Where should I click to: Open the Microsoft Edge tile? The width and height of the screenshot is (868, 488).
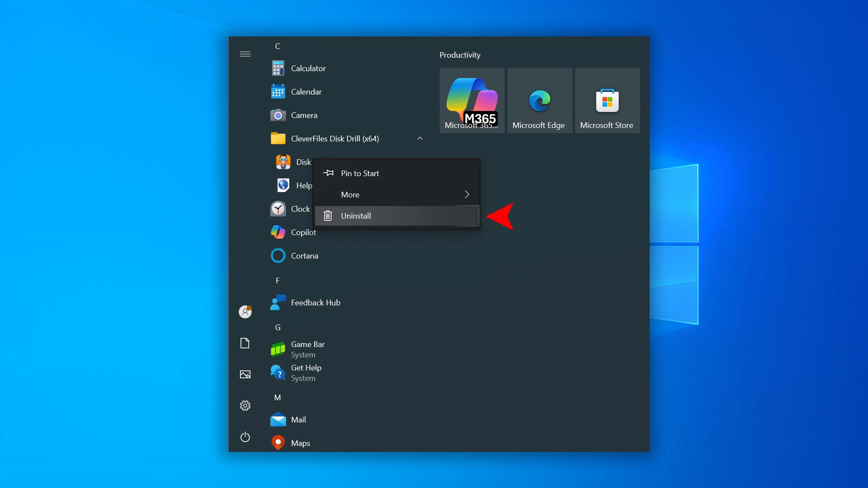click(540, 100)
